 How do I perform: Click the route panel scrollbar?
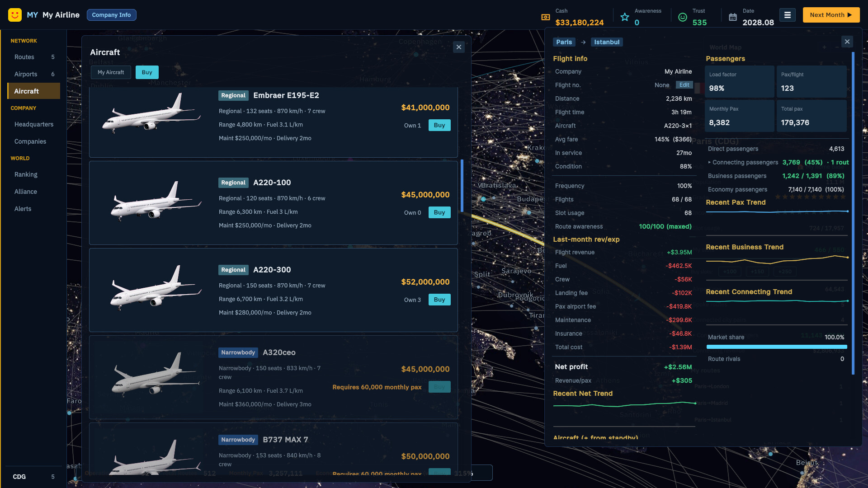tap(853, 213)
